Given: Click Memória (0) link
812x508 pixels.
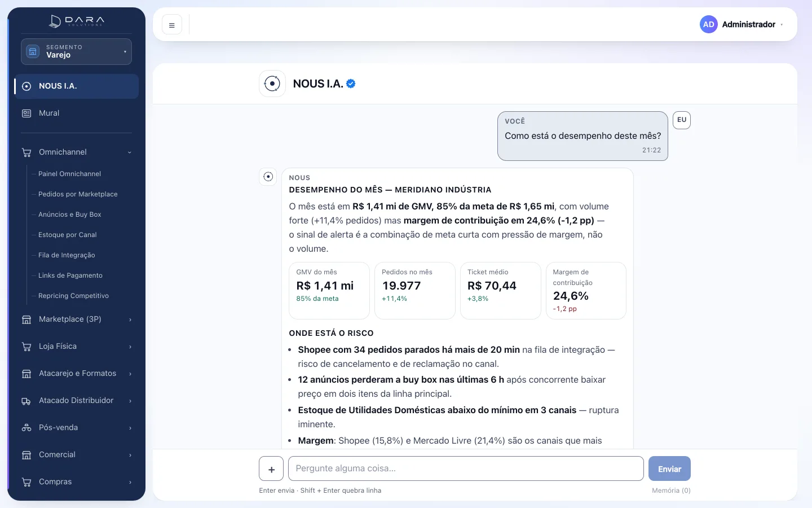Looking at the screenshot, I should click(671, 491).
